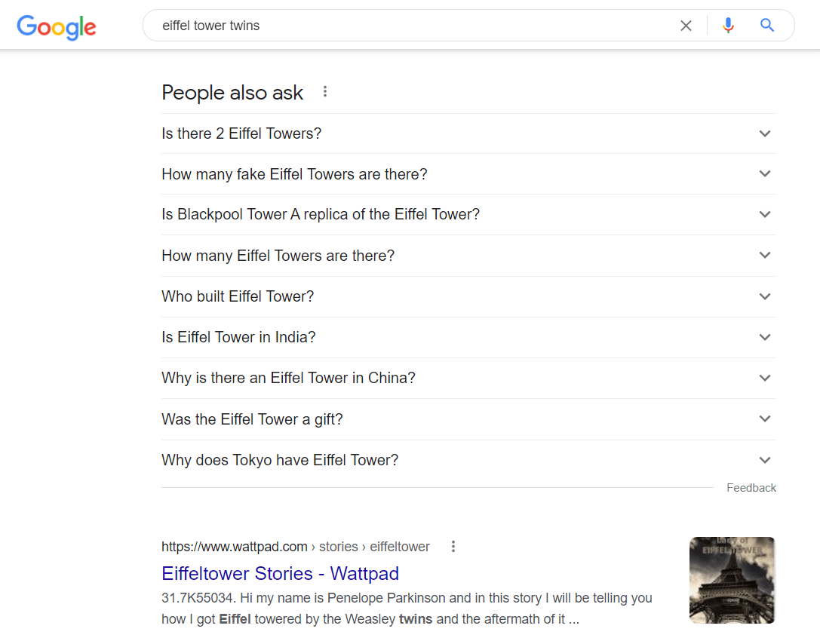Image resolution: width=820 pixels, height=644 pixels.
Task: Expand the chevron for the Blackpool Tower replica question
Action: (x=765, y=214)
